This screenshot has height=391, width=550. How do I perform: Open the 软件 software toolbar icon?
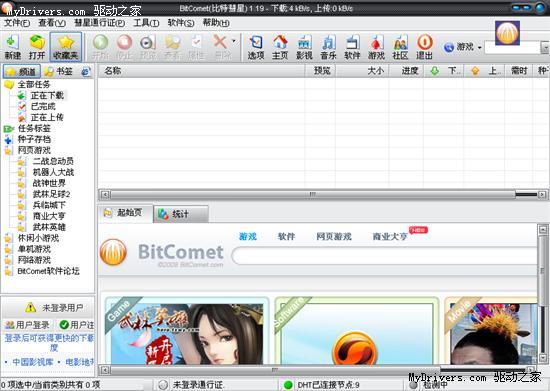(x=352, y=47)
